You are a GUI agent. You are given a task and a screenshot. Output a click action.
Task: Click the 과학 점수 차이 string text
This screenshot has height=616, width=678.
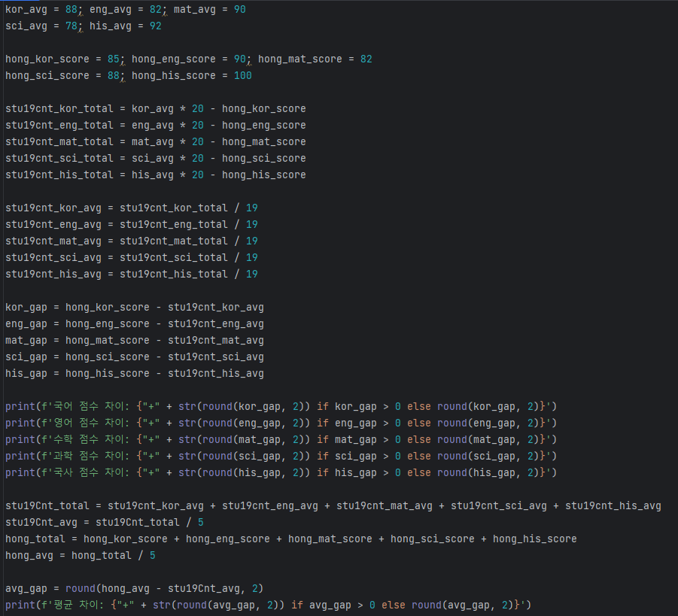click(91, 457)
